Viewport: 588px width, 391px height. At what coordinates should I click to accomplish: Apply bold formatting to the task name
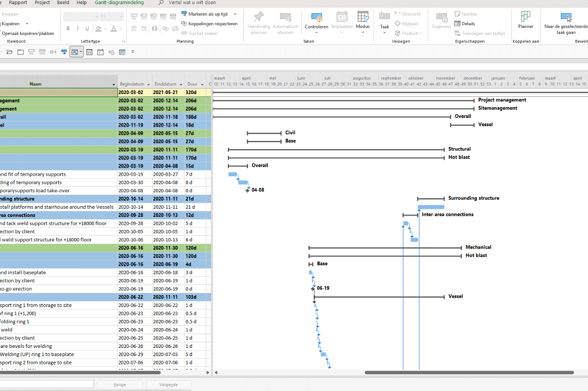(68, 28)
